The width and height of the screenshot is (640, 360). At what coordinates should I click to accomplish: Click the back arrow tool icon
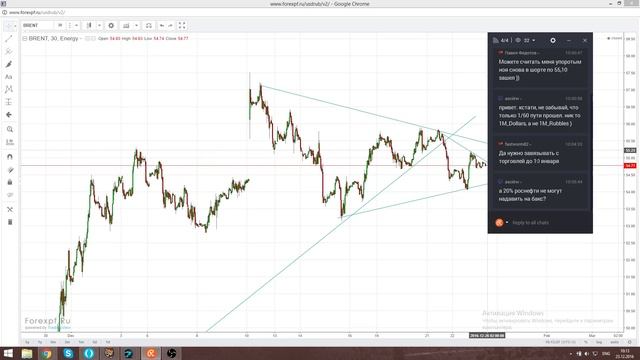(9, 115)
